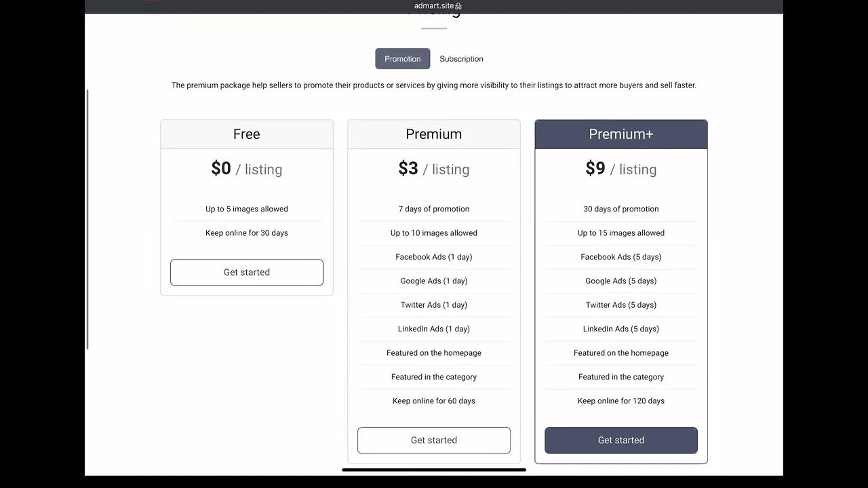The image size is (868, 488).
Task: Click the vertical scrollbar on the page's left edge
Action: [87, 220]
